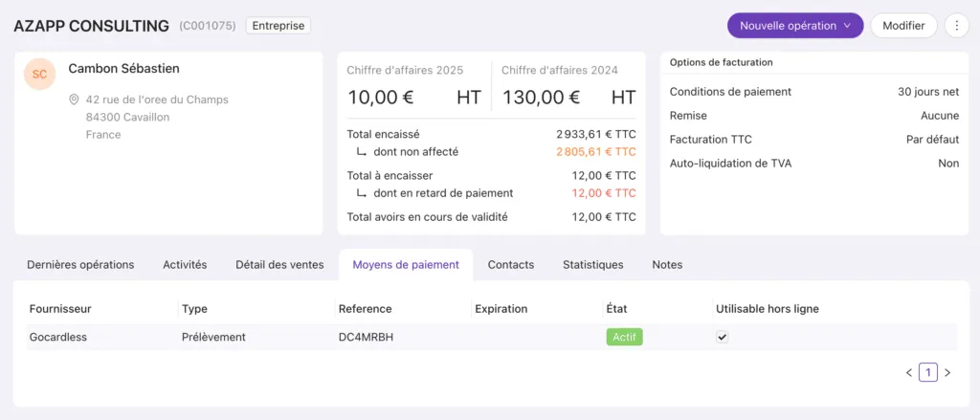
Task: Click the 30 jours net value
Action: pyautogui.click(x=928, y=92)
